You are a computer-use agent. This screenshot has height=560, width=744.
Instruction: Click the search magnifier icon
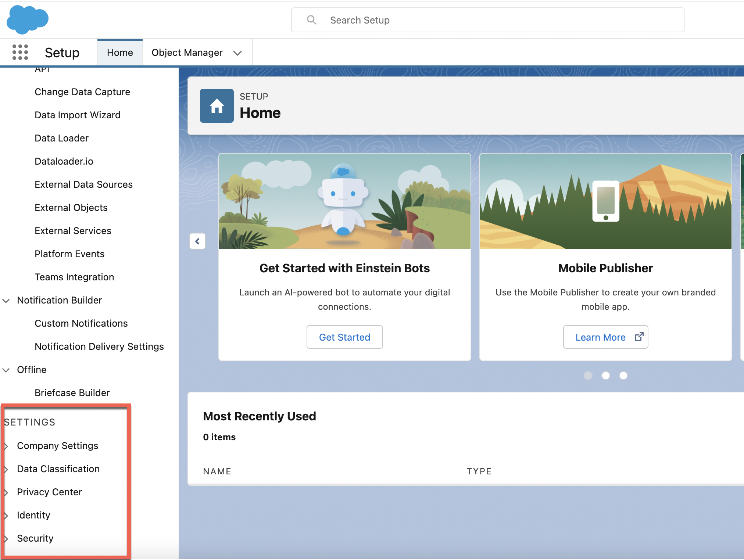pyautogui.click(x=311, y=20)
